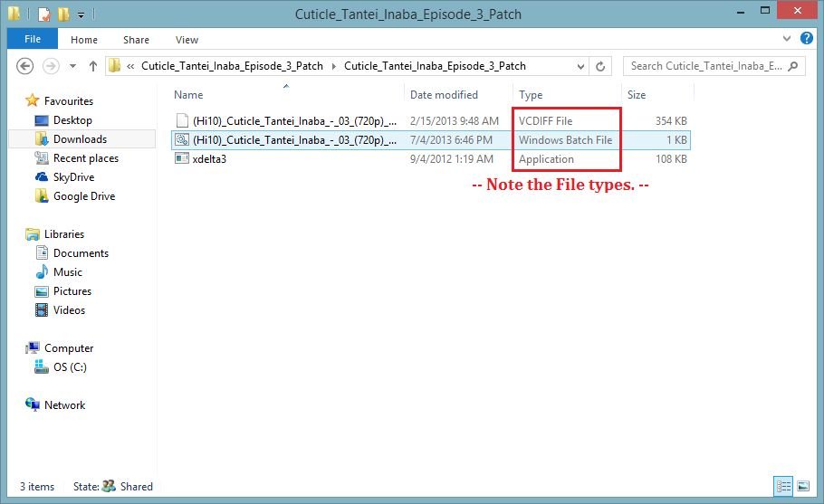Sort files by Date modified column

[444, 95]
